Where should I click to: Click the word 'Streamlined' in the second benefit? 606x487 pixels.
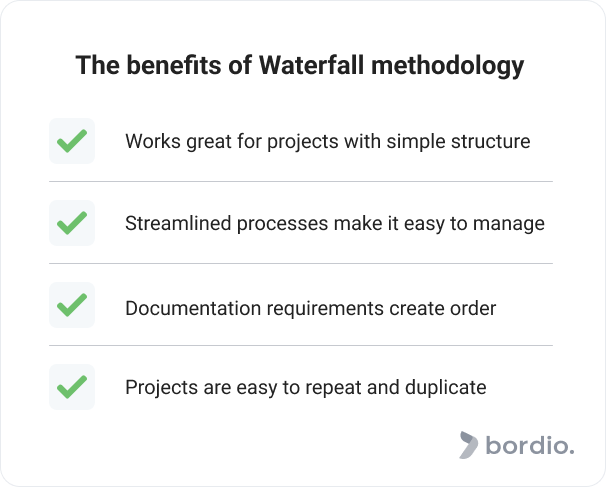tap(178, 223)
